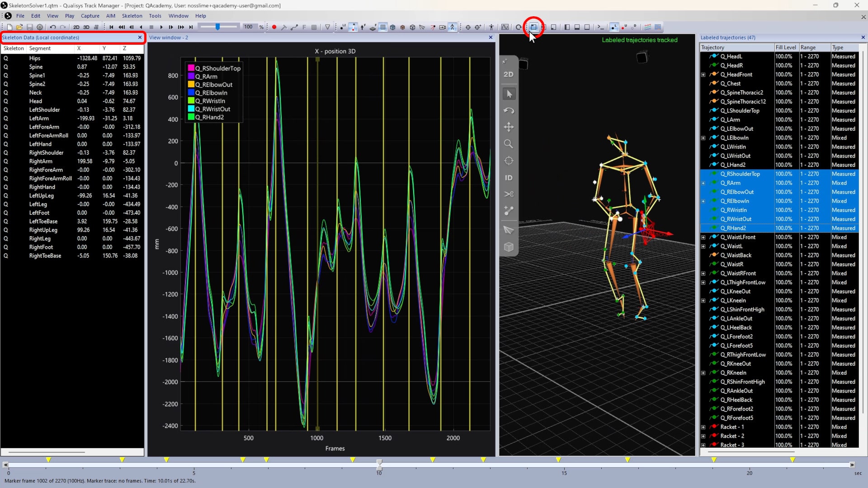Open a file with the folder icon
Image resolution: width=868 pixels, height=488 pixels.
[x=19, y=27]
